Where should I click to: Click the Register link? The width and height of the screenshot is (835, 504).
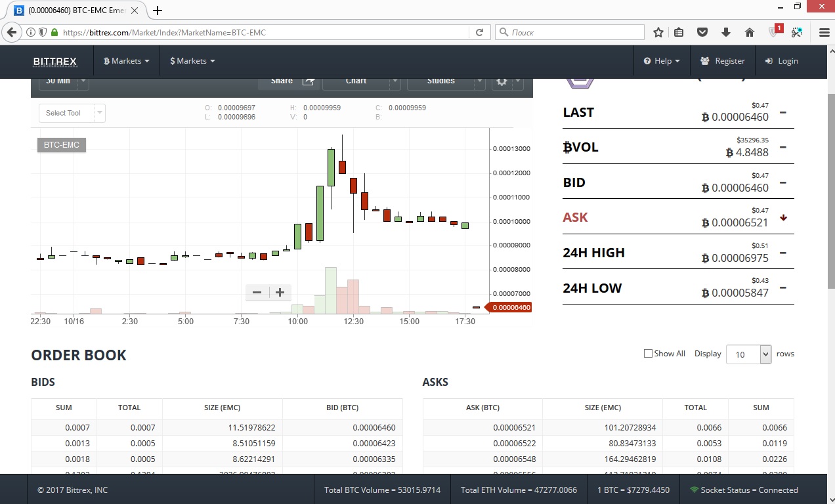(x=723, y=61)
